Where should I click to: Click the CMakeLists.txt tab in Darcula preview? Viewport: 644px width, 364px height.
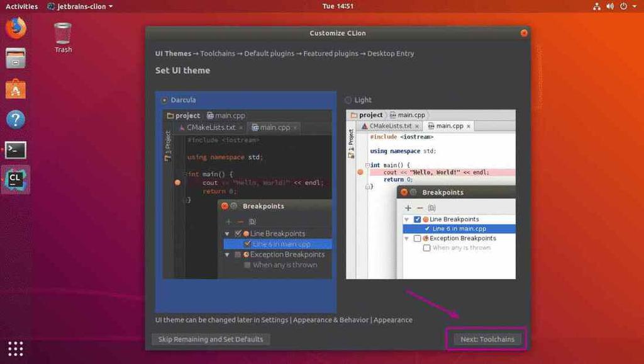[211, 127]
